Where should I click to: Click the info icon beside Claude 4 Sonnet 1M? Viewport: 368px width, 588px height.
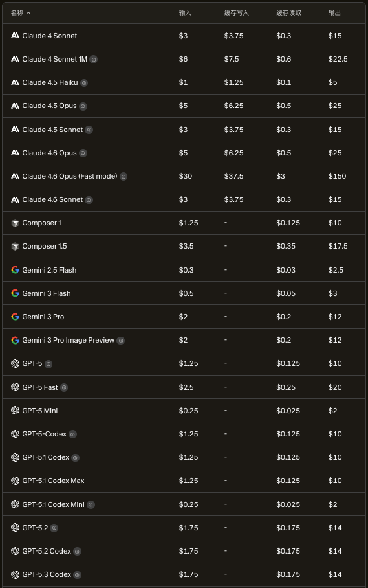94,59
